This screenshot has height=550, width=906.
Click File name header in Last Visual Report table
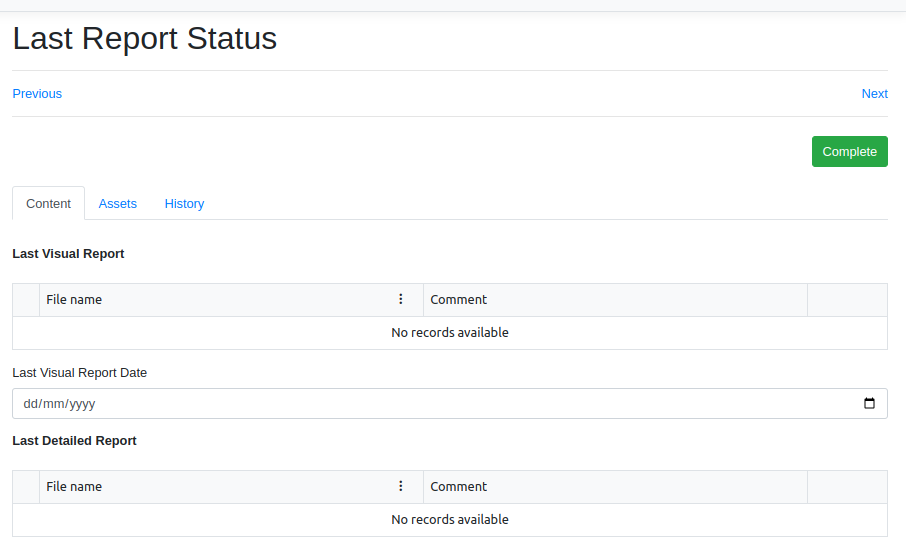(x=74, y=300)
